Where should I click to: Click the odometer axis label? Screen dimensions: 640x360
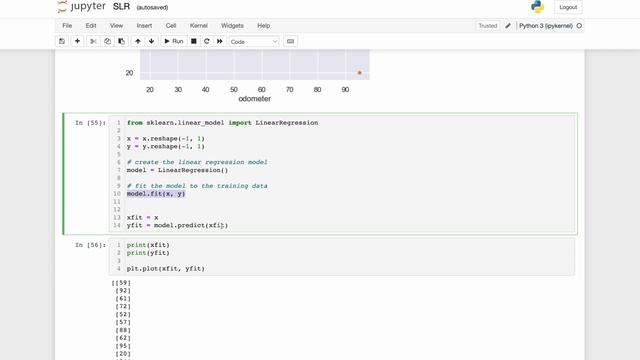[x=255, y=99]
